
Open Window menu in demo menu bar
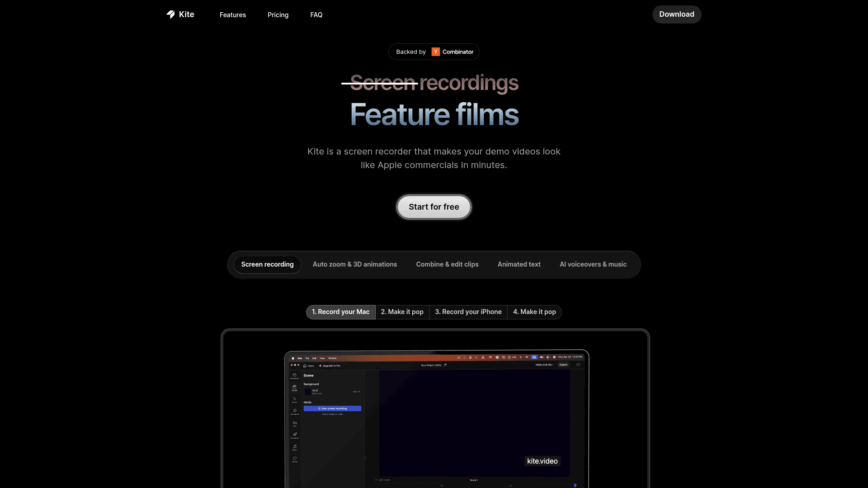332,358
